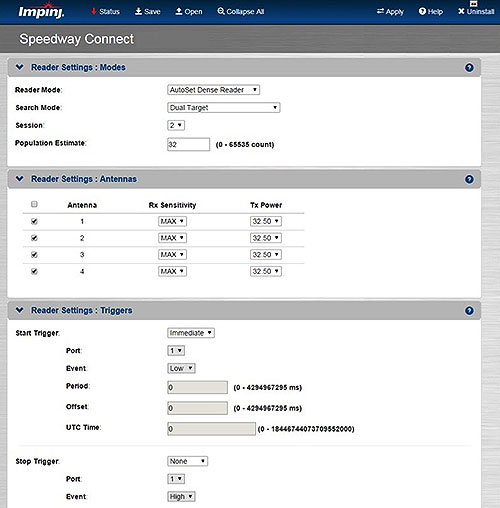Toggle the select-all antennas checkbox
Screen dimensions: 500x508
tap(34, 204)
